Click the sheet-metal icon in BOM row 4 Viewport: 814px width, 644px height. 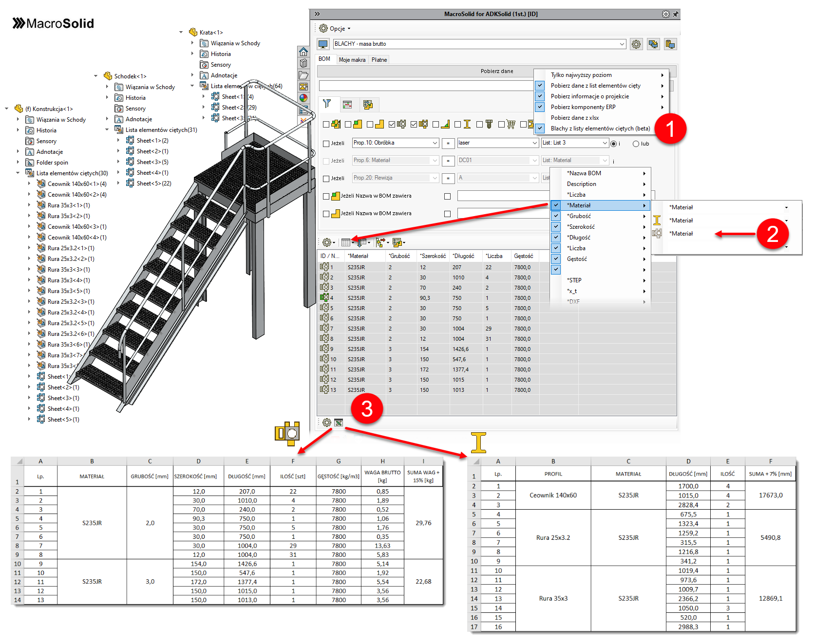[324, 297]
